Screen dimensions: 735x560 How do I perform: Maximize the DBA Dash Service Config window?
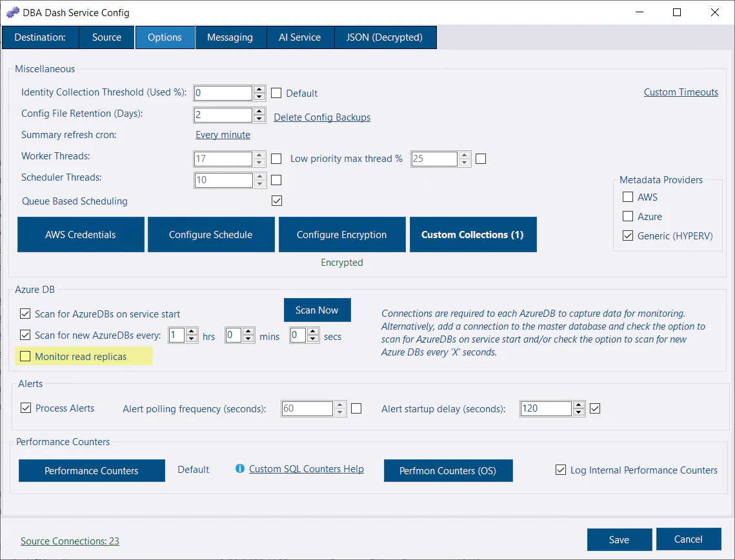[677, 12]
